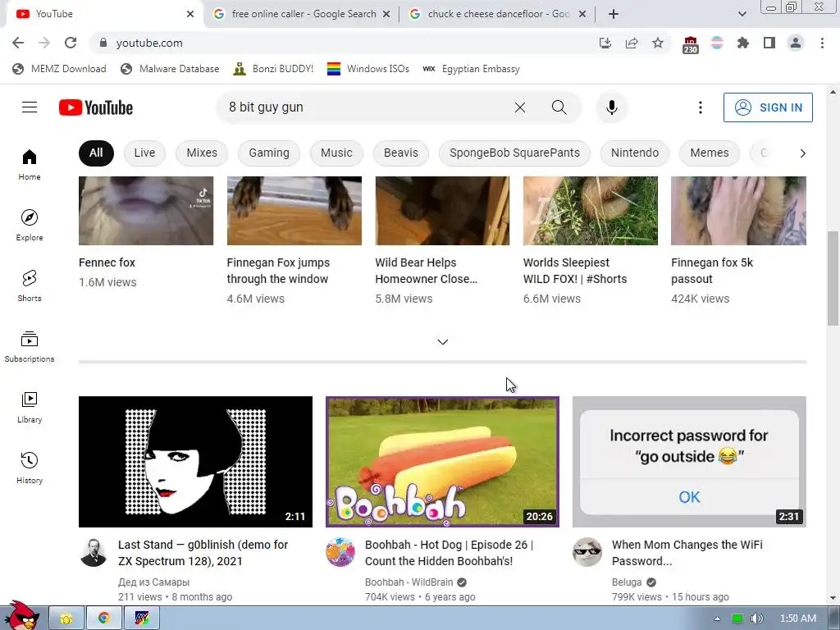
Task: Click the share page icon in address bar
Action: tap(632, 43)
